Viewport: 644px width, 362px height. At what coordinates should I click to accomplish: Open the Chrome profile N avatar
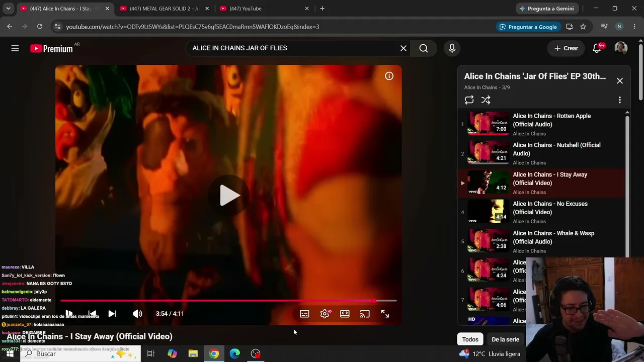tap(619, 27)
